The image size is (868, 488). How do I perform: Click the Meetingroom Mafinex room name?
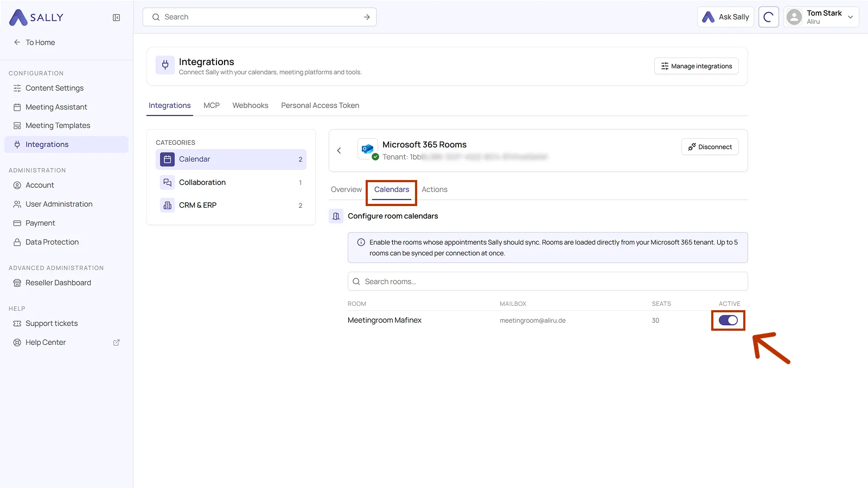point(385,320)
